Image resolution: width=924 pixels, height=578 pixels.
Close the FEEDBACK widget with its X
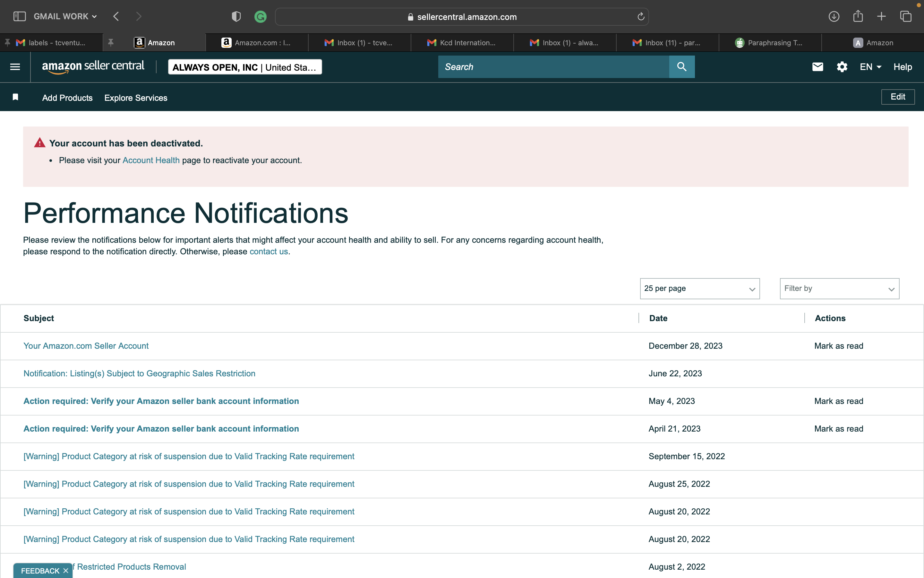pos(66,570)
